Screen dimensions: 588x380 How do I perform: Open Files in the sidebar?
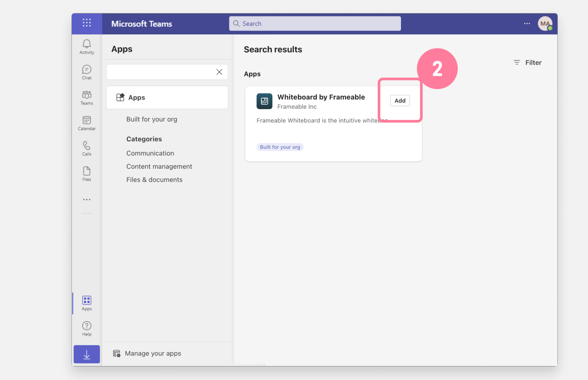87,174
